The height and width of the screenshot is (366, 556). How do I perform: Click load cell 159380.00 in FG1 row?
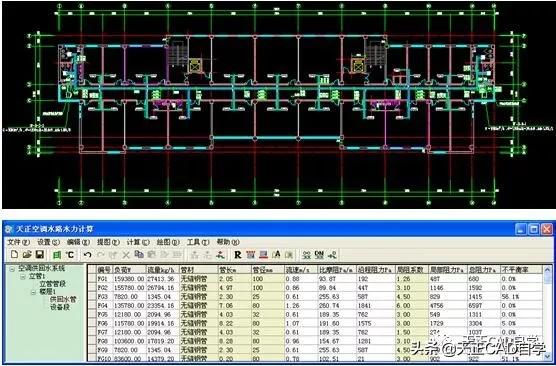[128, 279]
